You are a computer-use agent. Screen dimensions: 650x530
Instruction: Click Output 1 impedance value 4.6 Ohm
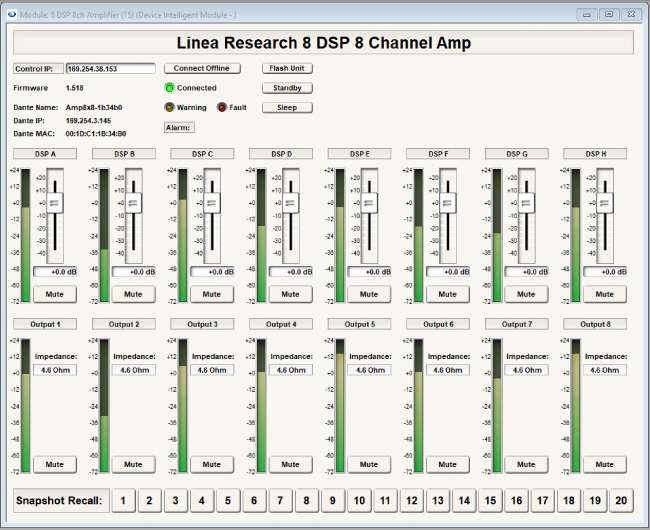click(55, 370)
